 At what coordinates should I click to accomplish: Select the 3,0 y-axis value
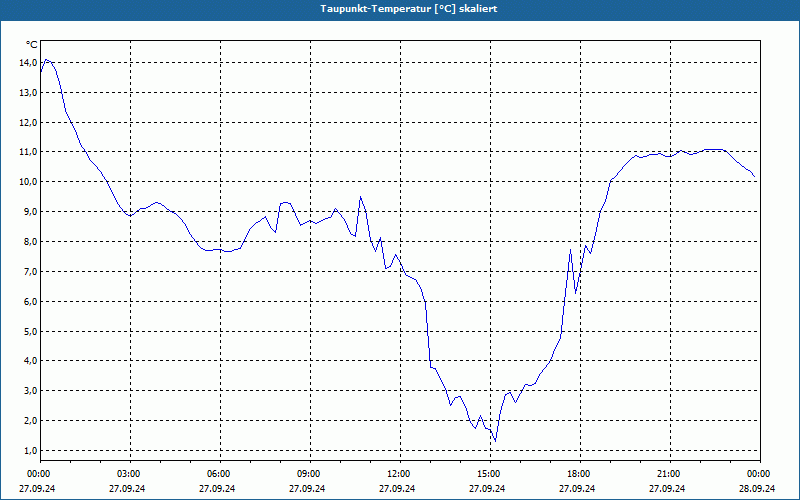click(30, 390)
